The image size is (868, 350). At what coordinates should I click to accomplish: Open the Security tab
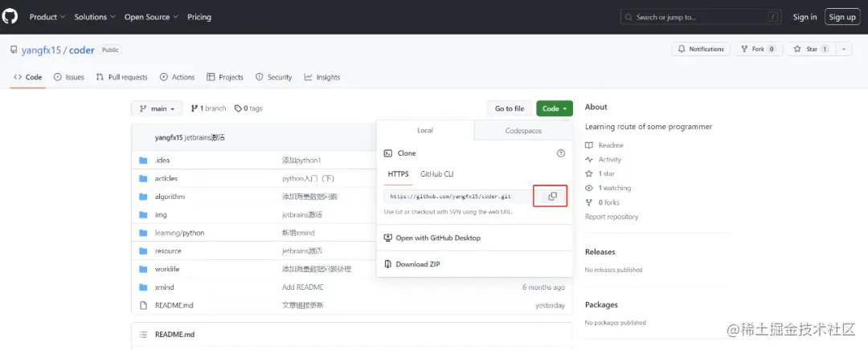pos(273,77)
